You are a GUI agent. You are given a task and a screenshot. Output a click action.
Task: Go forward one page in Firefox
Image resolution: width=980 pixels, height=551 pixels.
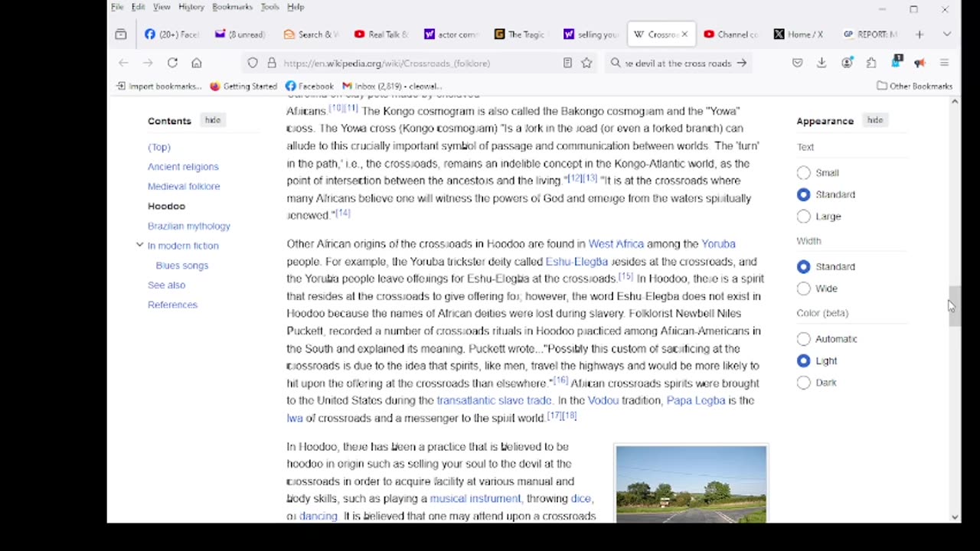click(x=148, y=63)
